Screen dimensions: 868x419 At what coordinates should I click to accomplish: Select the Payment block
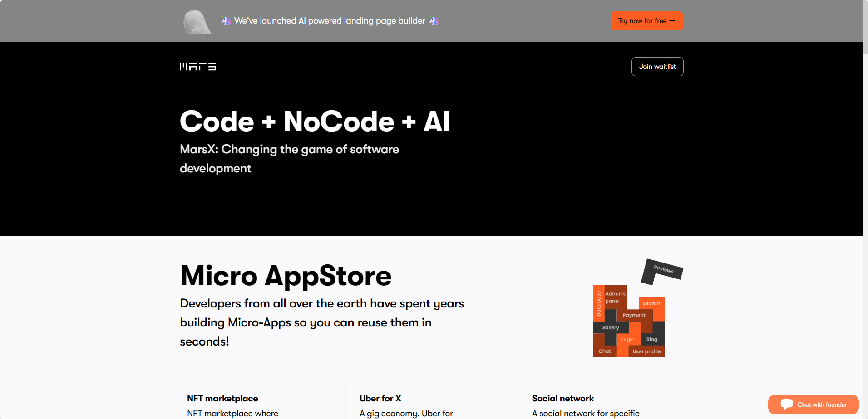(634, 315)
